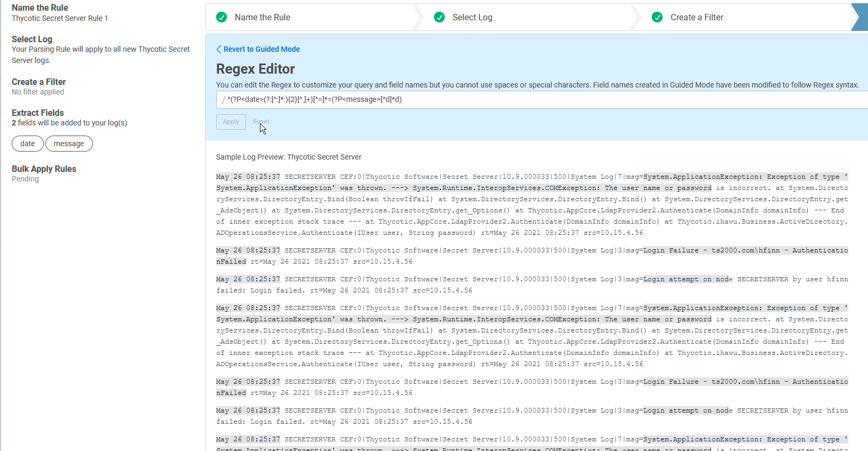
Task: Open the Select Log section in sidebar
Action: (x=32, y=39)
